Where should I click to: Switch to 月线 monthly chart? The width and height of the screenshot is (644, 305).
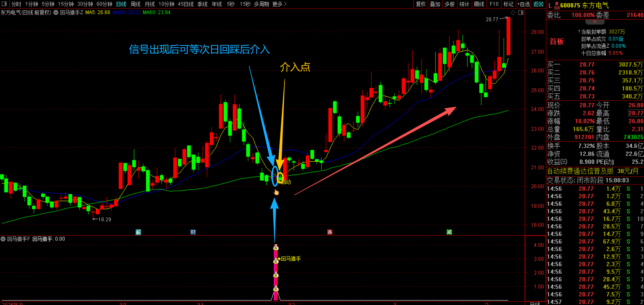tap(150, 4)
